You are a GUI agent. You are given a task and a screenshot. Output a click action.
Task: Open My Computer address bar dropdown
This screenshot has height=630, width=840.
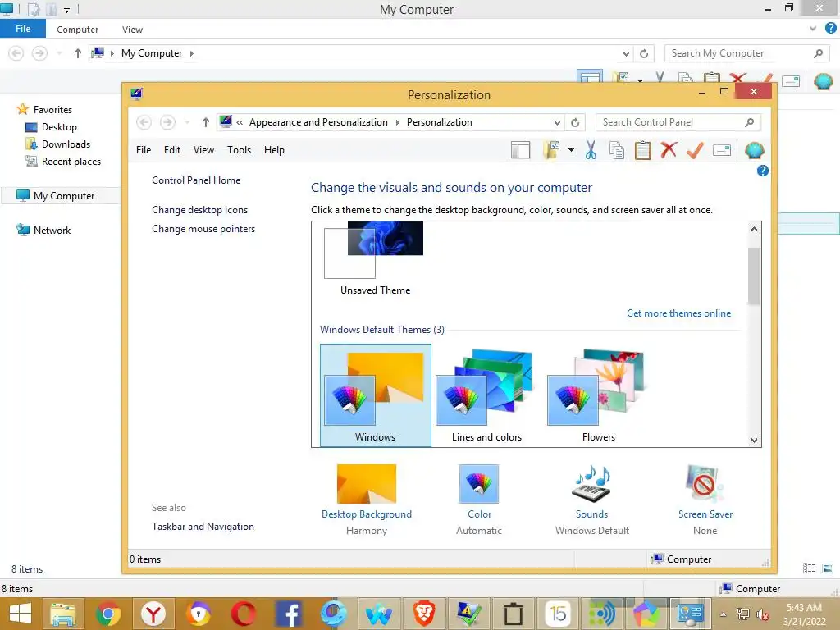(626, 53)
